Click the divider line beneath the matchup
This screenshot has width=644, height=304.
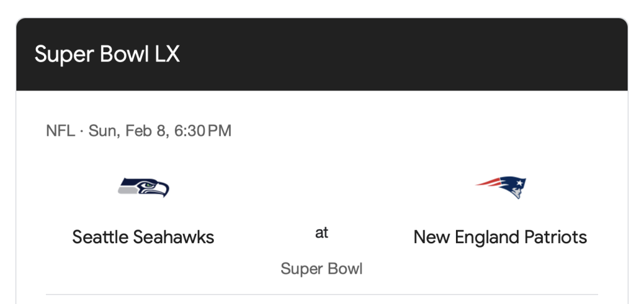(x=321, y=294)
